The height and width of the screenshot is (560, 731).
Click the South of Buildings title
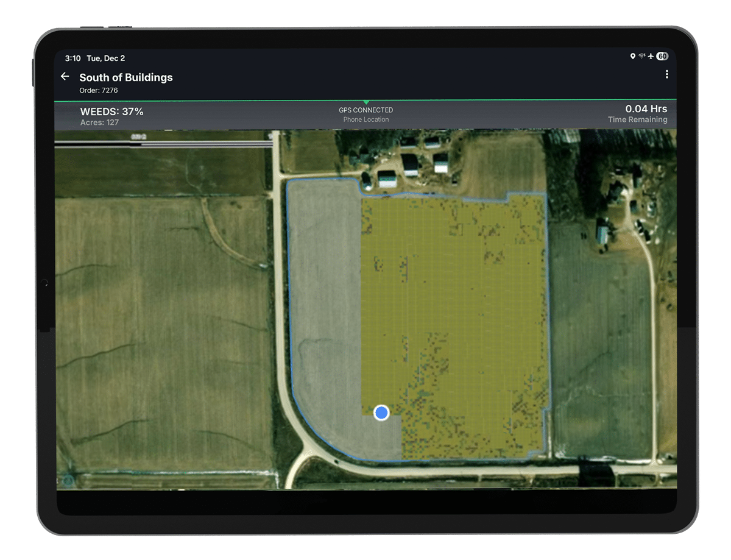(126, 77)
